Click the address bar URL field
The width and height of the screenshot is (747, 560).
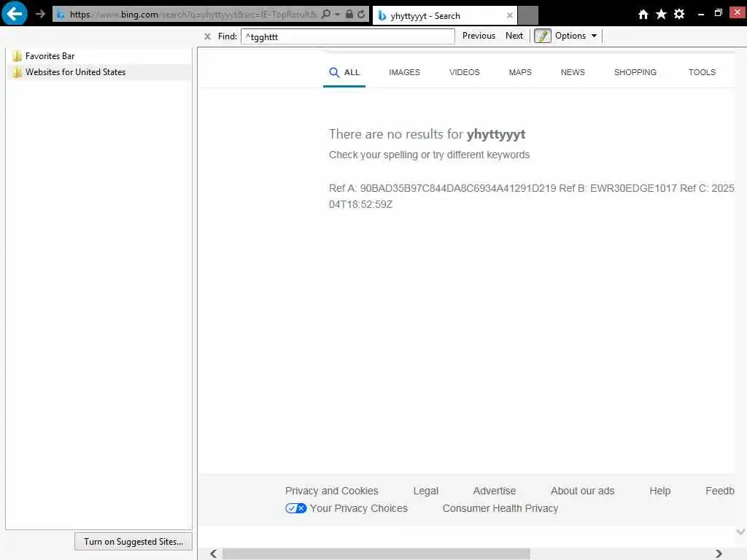coord(193,15)
